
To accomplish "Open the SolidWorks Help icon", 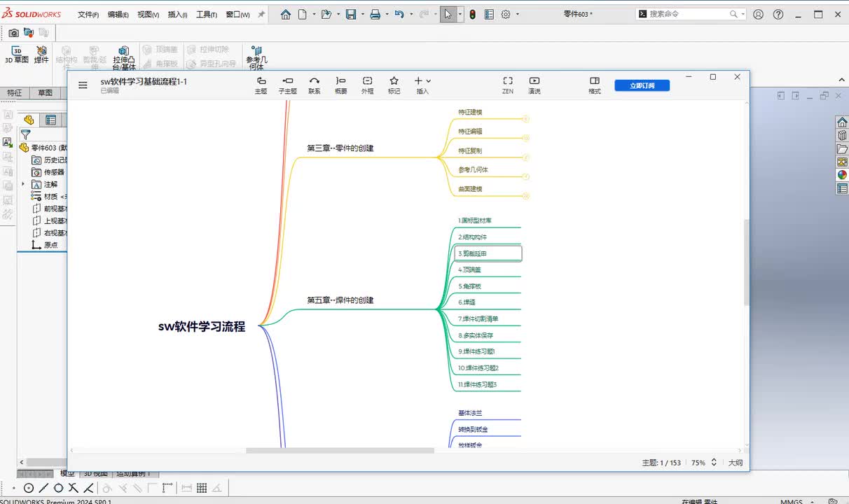I will click(778, 14).
